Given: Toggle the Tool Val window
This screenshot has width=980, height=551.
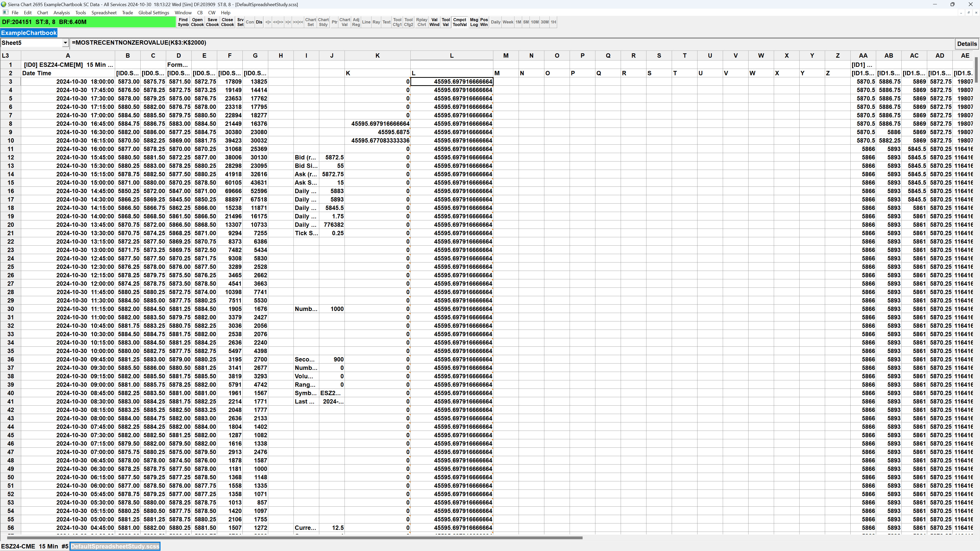Looking at the screenshot, I should click(x=446, y=22).
